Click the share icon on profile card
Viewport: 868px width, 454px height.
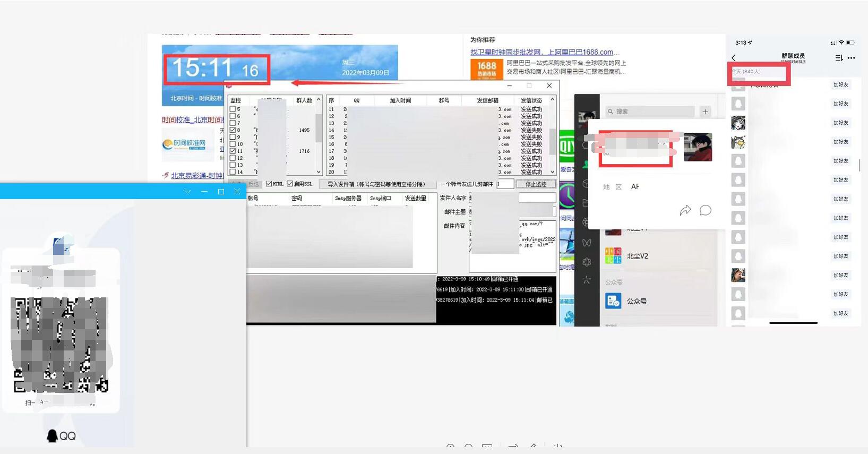click(685, 210)
